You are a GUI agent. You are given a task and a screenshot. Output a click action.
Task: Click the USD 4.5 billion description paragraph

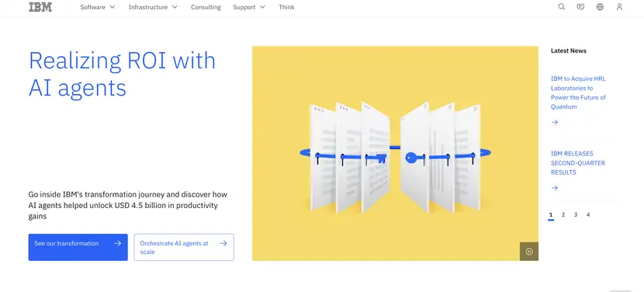tap(128, 205)
